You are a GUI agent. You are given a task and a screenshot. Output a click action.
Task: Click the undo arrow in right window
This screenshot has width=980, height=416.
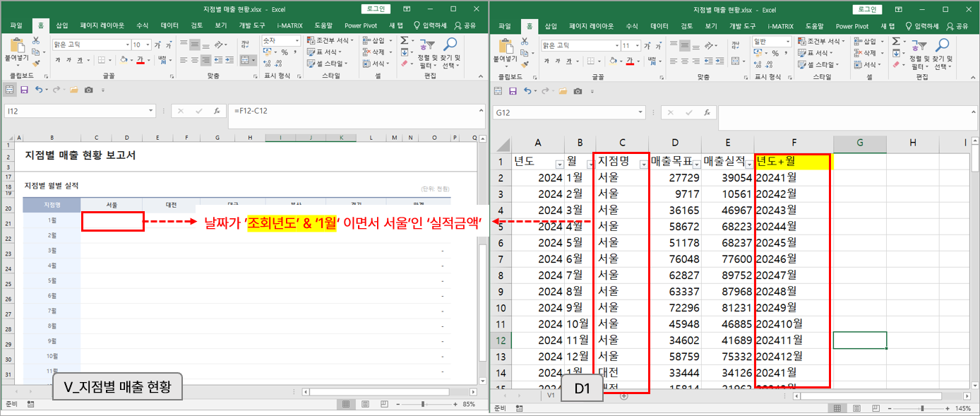coord(527,90)
